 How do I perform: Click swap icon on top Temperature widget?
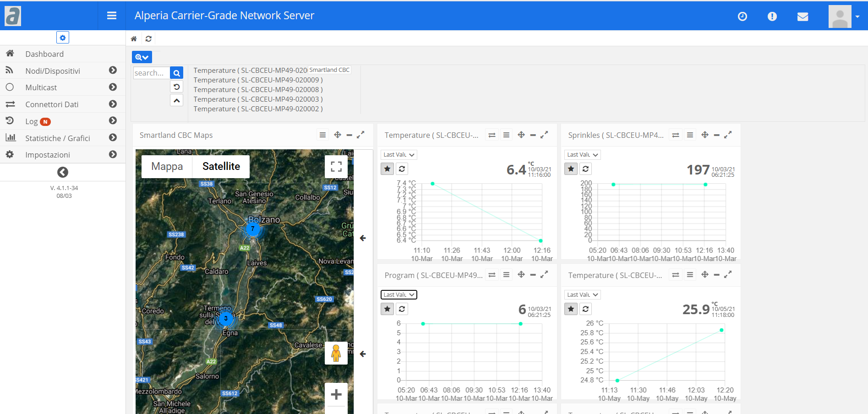[x=492, y=135]
